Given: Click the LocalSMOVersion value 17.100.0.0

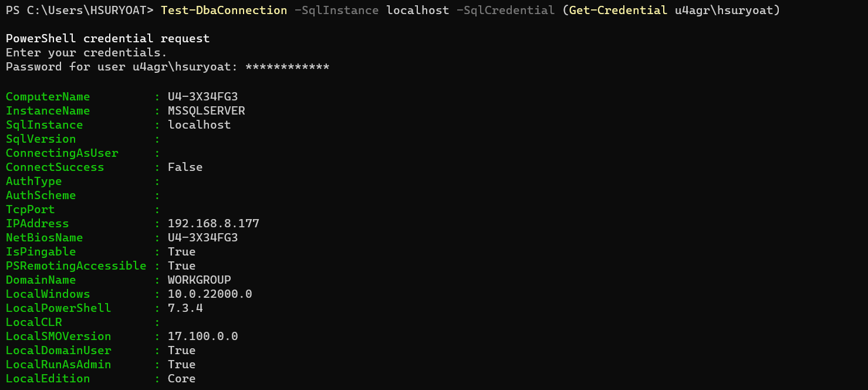Looking at the screenshot, I should click(x=202, y=337).
